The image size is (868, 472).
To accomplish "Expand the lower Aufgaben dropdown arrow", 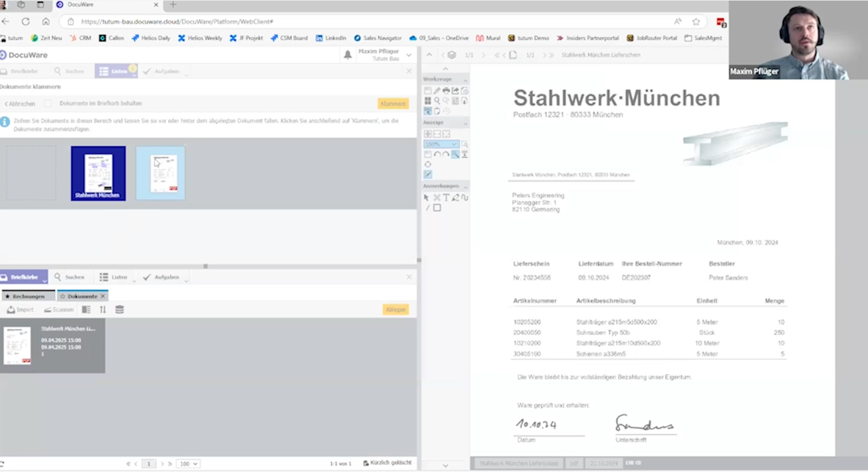I will (186, 281).
